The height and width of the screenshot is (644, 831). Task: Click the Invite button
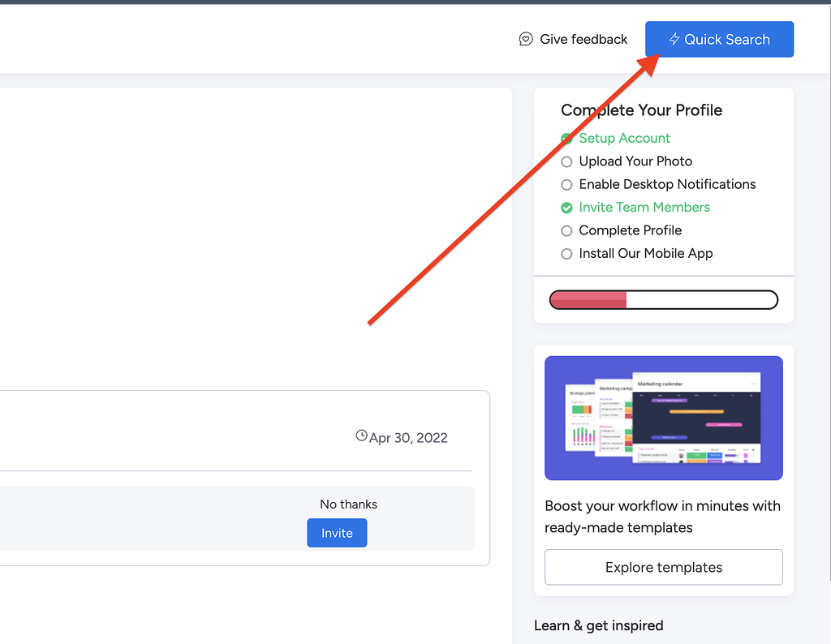point(337,533)
